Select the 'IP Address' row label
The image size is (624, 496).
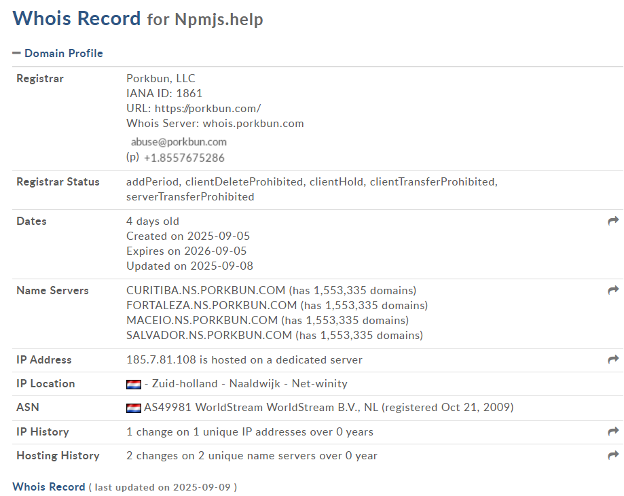click(x=44, y=360)
